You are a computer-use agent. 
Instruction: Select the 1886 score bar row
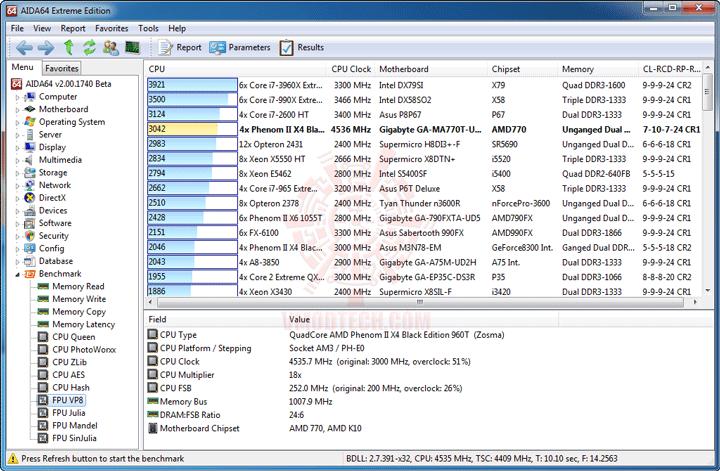point(192,291)
